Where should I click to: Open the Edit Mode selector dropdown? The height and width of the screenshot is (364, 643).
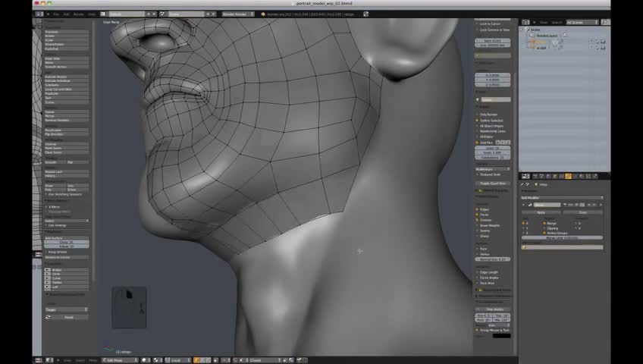(119, 360)
